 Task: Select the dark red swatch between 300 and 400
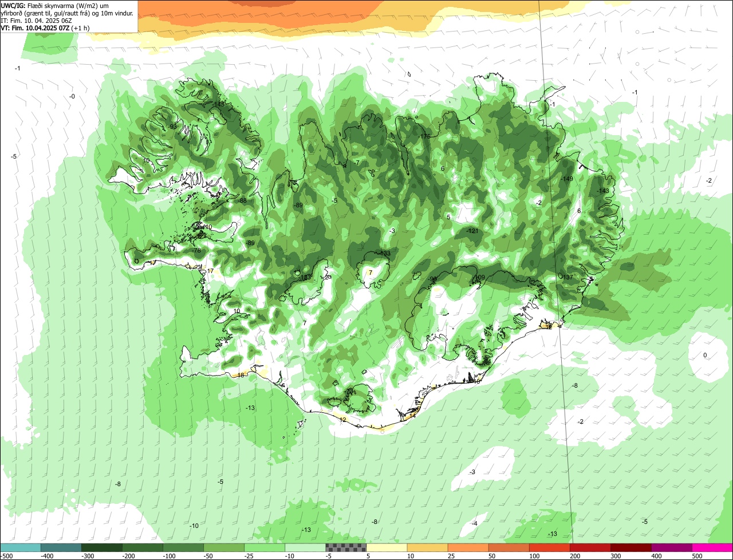pyautogui.click(x=631, y=547)
